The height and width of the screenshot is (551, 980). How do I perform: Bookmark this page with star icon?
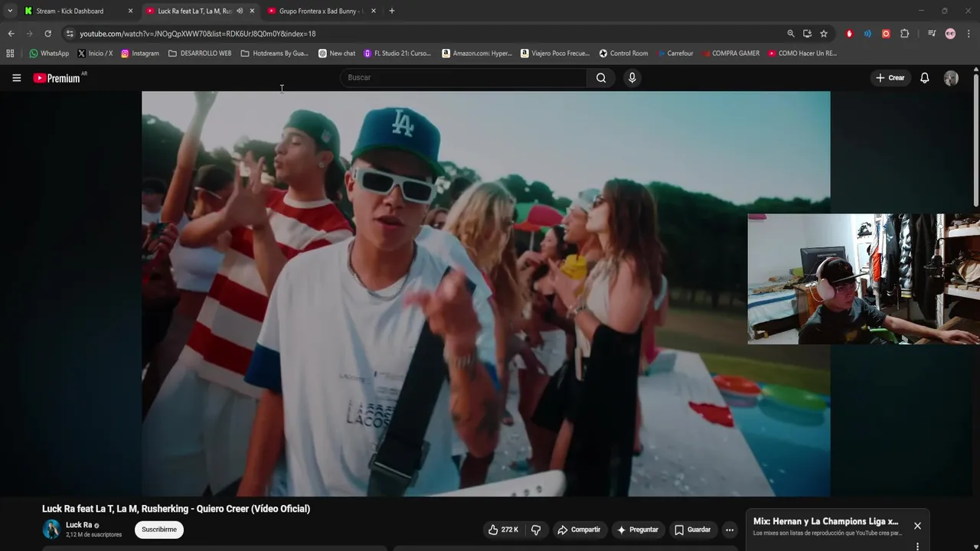824,34
